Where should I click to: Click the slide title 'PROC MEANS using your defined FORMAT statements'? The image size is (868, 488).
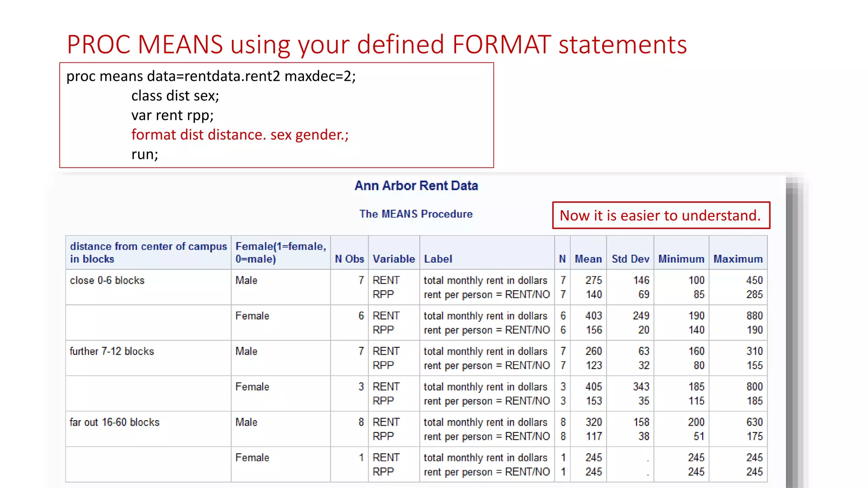(x=377, y=44)
